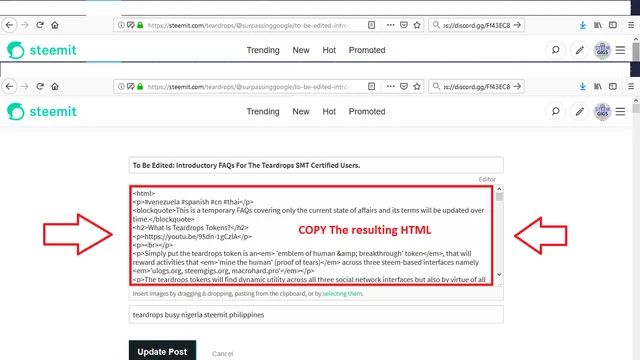
Task: Click the tags field with teardrops busy nigeria
Action: 316,315
